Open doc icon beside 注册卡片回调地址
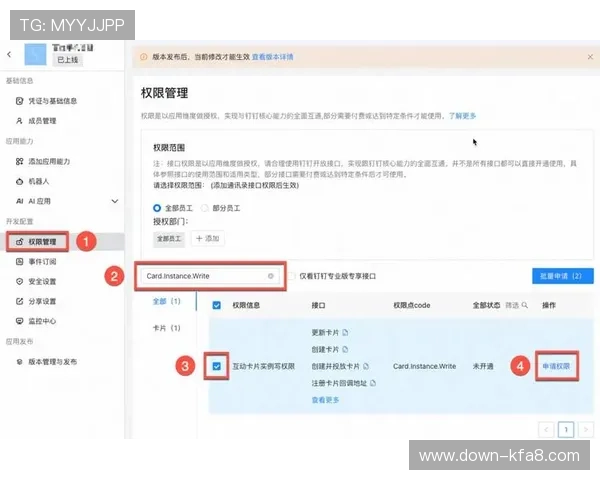This screenshot has width=600, height=480. point(373,383)
